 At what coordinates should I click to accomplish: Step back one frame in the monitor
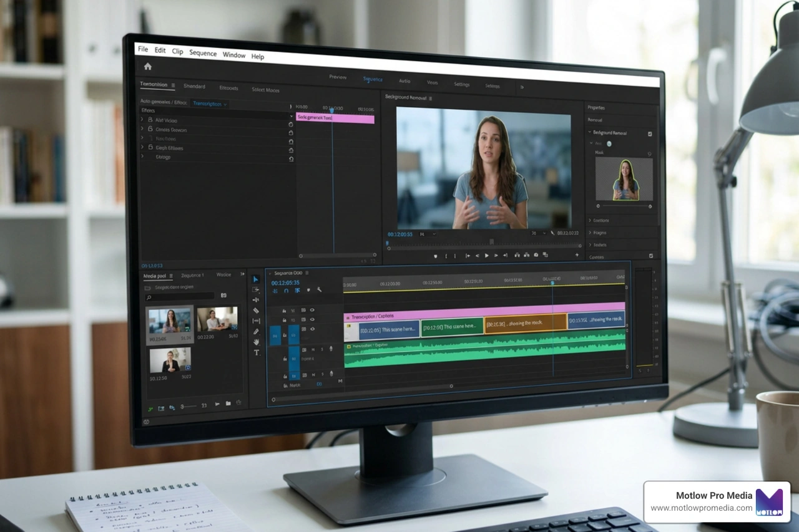point(478,256)
